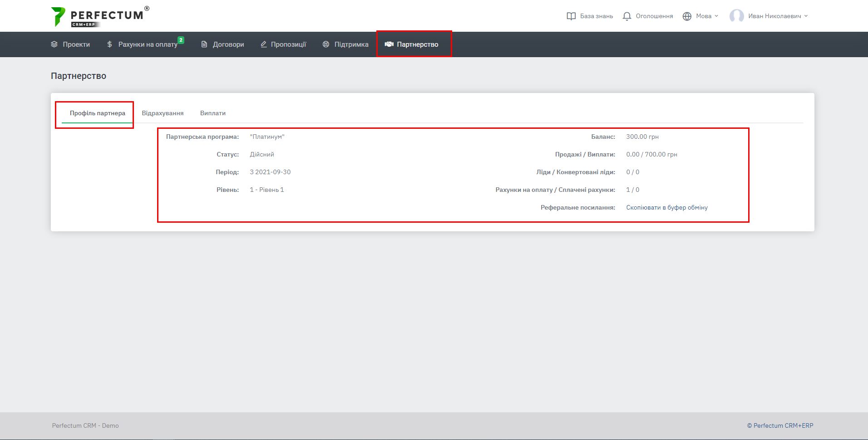This screenshot has height=440, width=868.
Task: Open the Perfectum CRM+ERP footer link
Action: (780, 425)
